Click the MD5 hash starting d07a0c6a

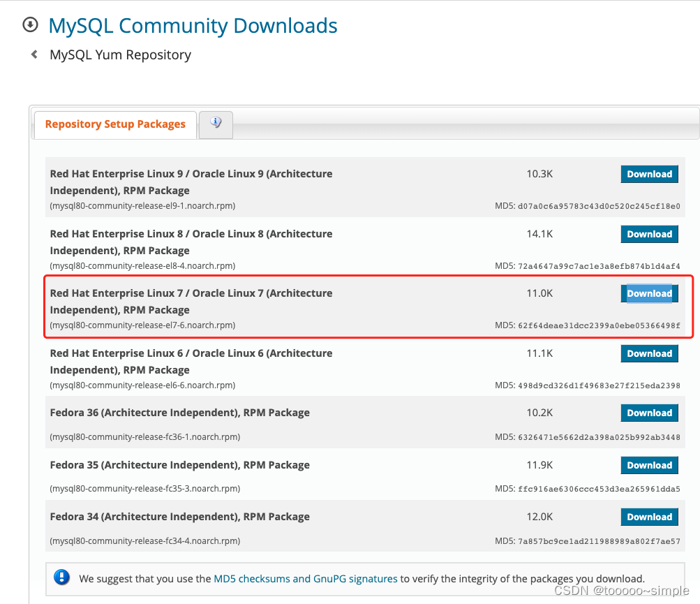point(599,206)
